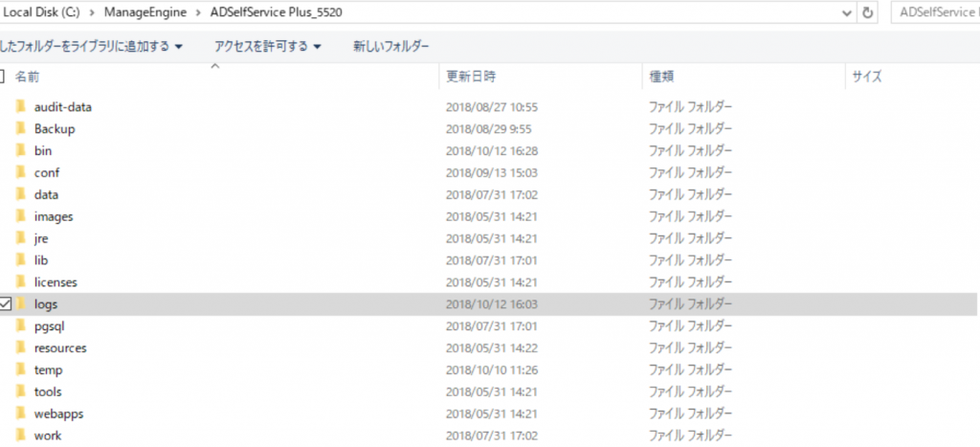Go to ManageEngine breadcrumb
The image size is (980, 447).
click(145, 12)
